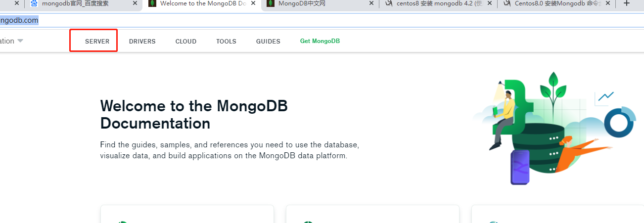Image resolution: width=644 pixels, height=223 pixels.
Task: Click the leaf favicon on MongoDB中文网 tab
Action: pyautogui.click(x=270, y=3)
